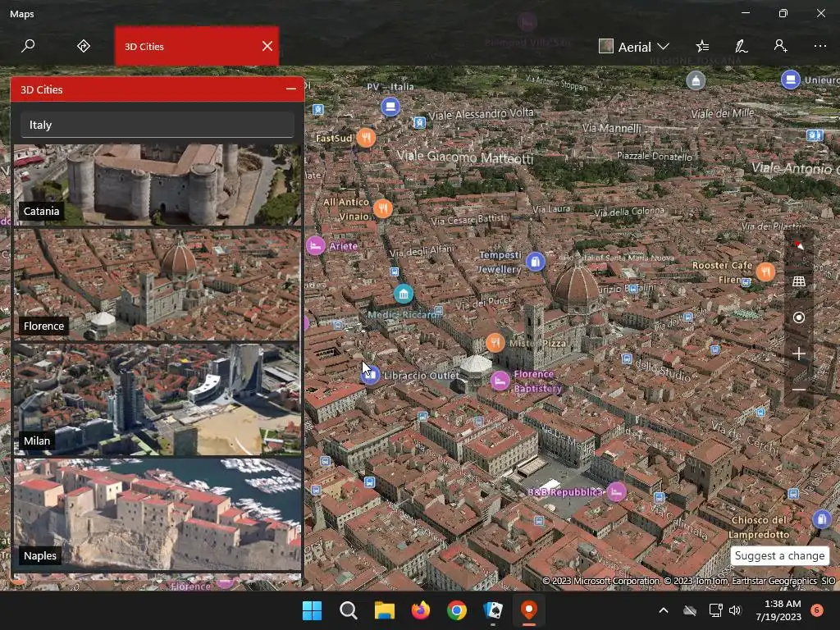This screenshot has width=840, height=630.
Task: Select the Tempesti Jewellery shop pin
Action: coord(535,262)
